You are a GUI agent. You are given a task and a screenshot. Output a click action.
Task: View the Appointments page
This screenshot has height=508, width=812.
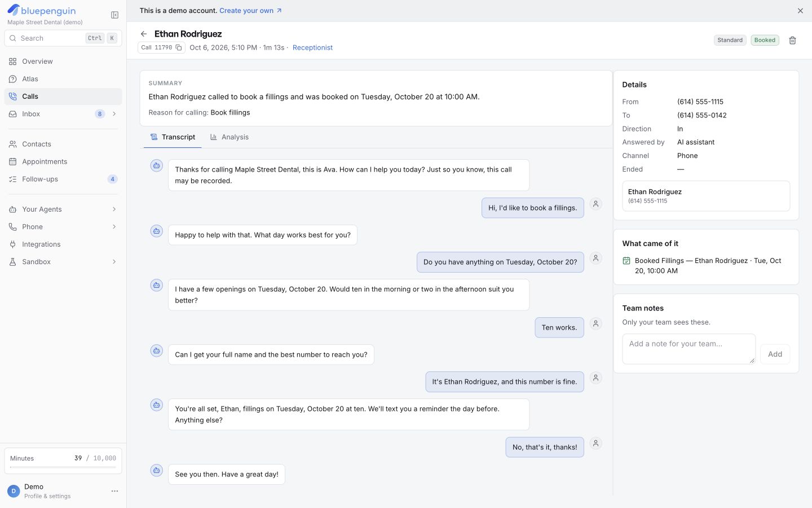tap(63, 162)
